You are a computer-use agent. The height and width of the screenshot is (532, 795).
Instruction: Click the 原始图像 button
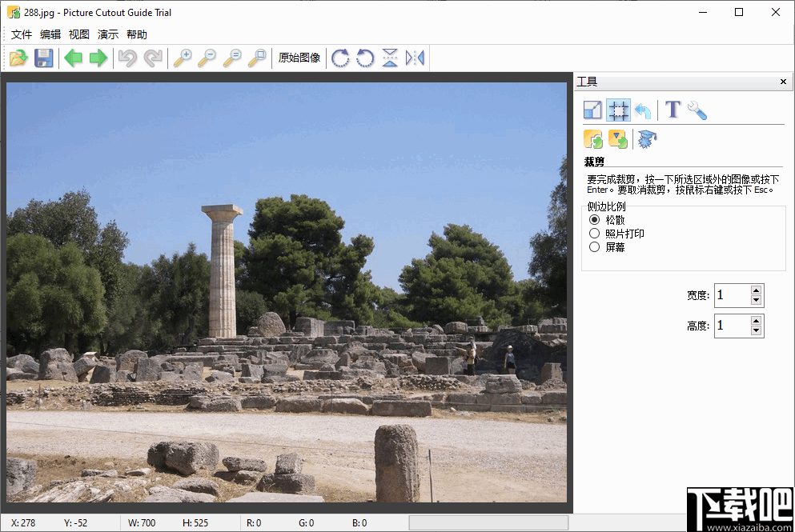coord(299,58)
